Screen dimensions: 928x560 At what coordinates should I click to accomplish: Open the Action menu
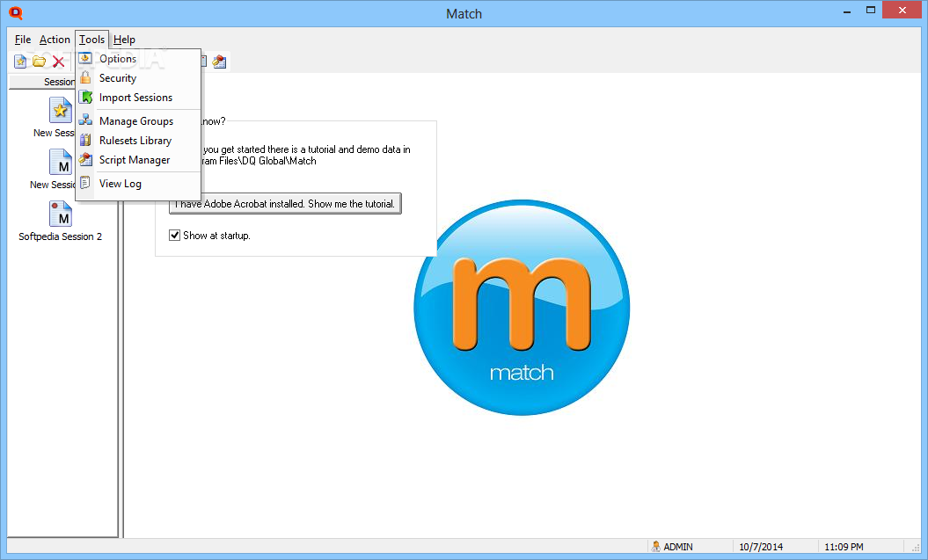coord(55,40)
